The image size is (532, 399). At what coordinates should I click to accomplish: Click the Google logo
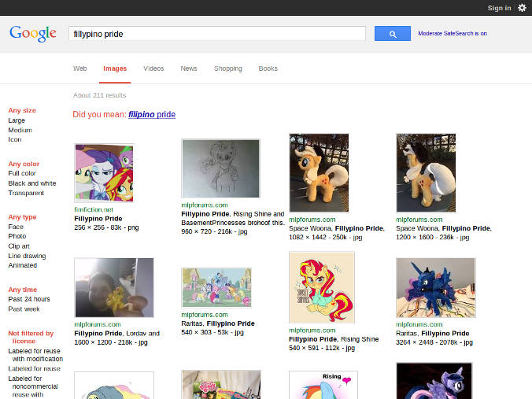click(x=33, y=34)
